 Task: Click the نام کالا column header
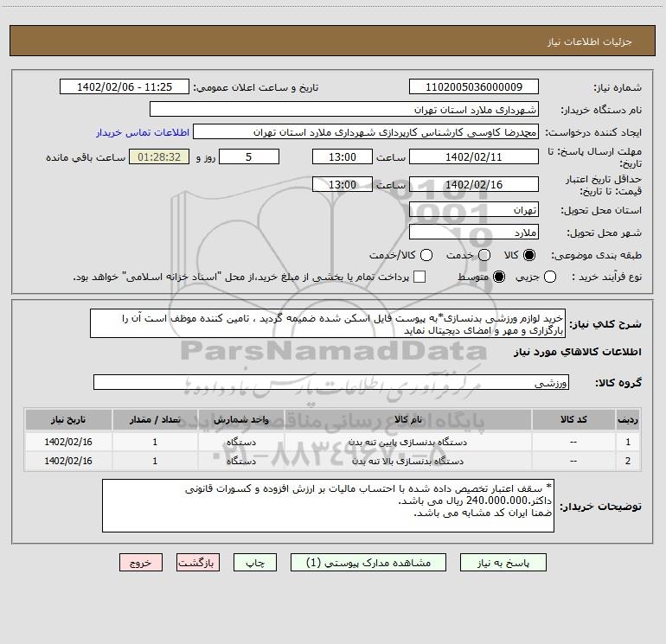[407, 420]
